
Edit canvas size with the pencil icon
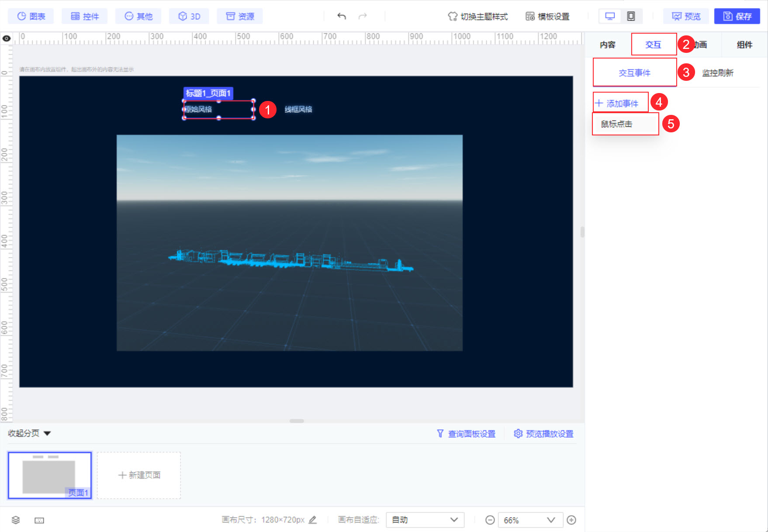coord(313,520)
